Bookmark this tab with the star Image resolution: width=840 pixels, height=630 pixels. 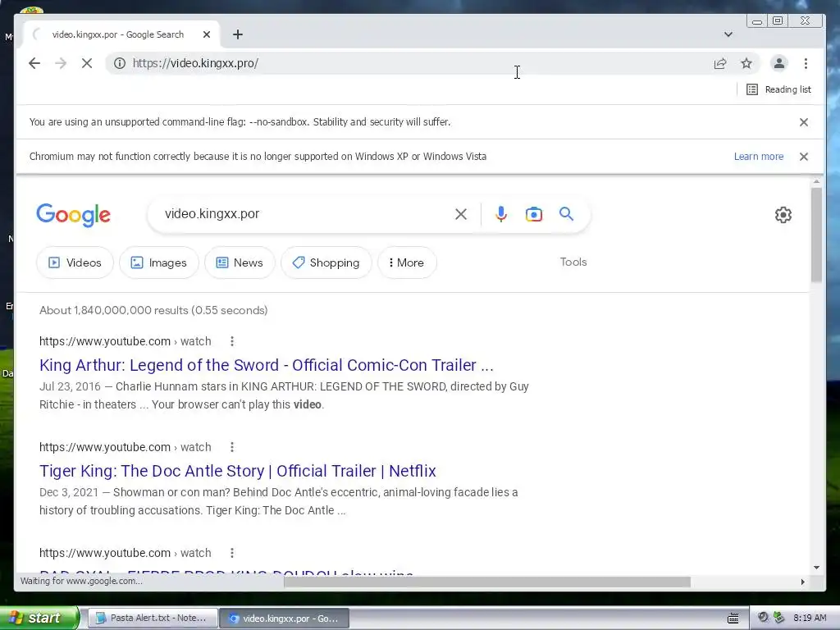(x=746, y=63)
